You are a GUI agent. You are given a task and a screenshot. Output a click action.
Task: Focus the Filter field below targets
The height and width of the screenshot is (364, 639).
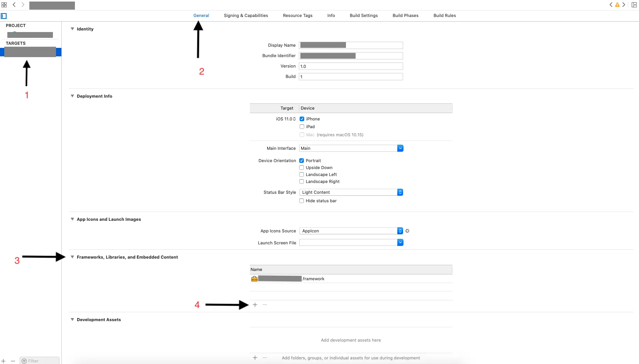40,361
